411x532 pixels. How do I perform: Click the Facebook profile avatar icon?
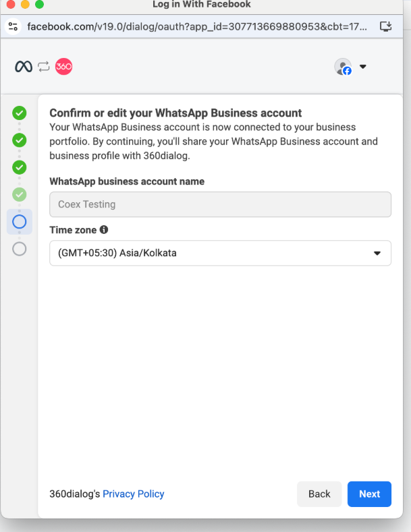(x=343, y=67)
